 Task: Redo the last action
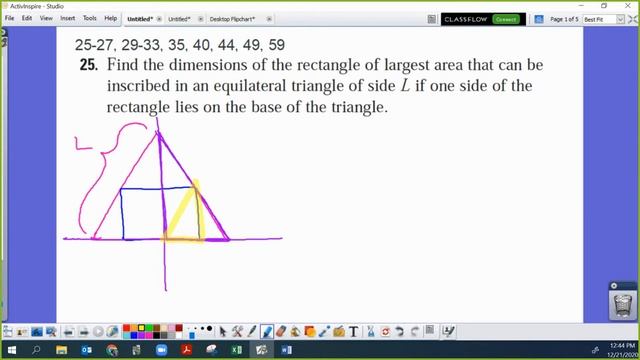[x=414, y=331]
